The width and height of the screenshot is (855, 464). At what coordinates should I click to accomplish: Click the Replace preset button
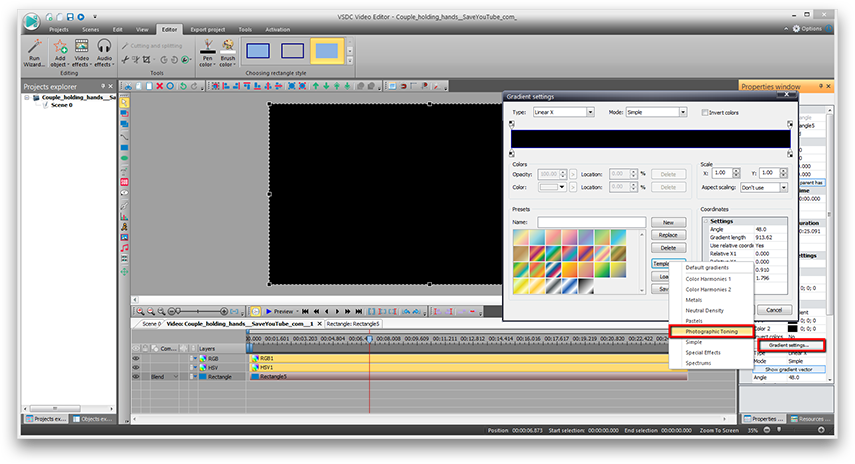tap(668, 235)
